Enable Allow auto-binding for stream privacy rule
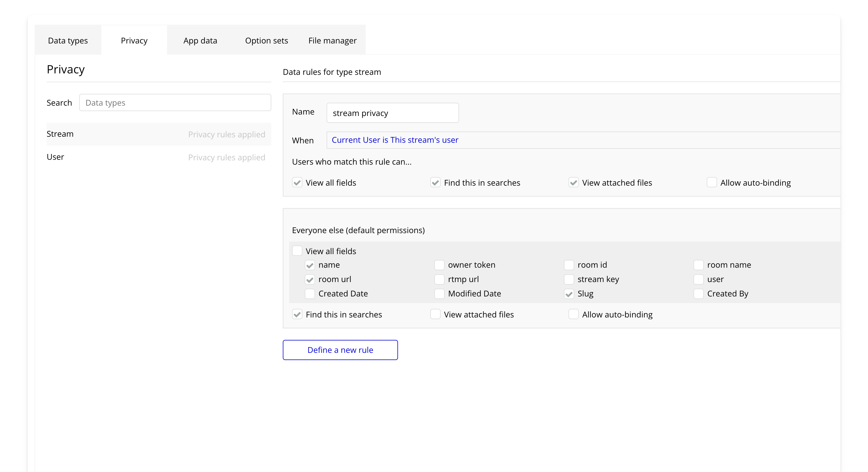This screenshot has width=868, height=472. tap(711, 182)
